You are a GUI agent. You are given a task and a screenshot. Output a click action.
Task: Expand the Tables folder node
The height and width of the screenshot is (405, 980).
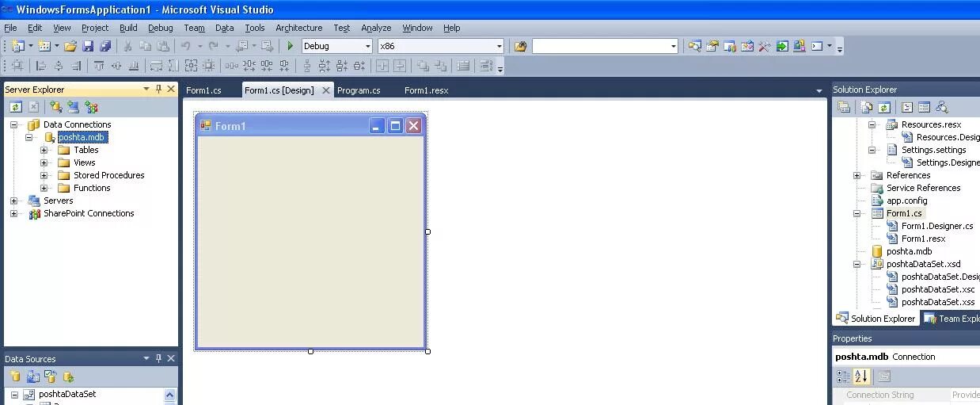tap(44, 150)
